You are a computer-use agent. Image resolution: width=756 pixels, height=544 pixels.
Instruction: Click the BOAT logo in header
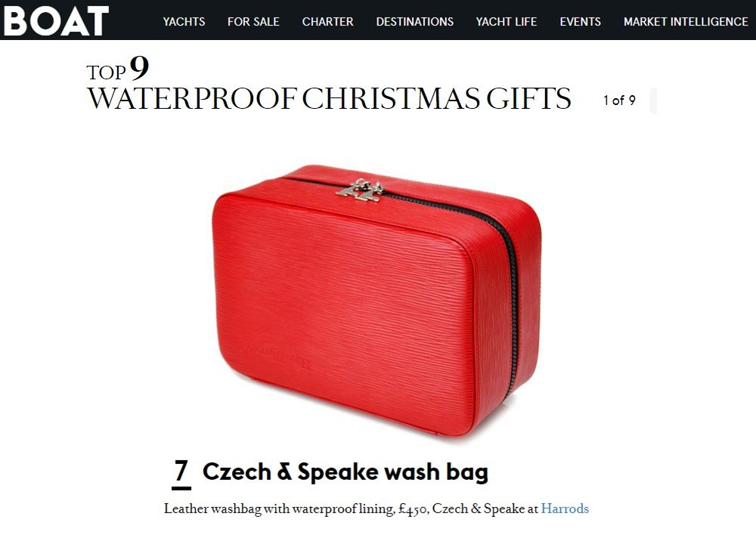pyautogui.click(x=56, y=20)
